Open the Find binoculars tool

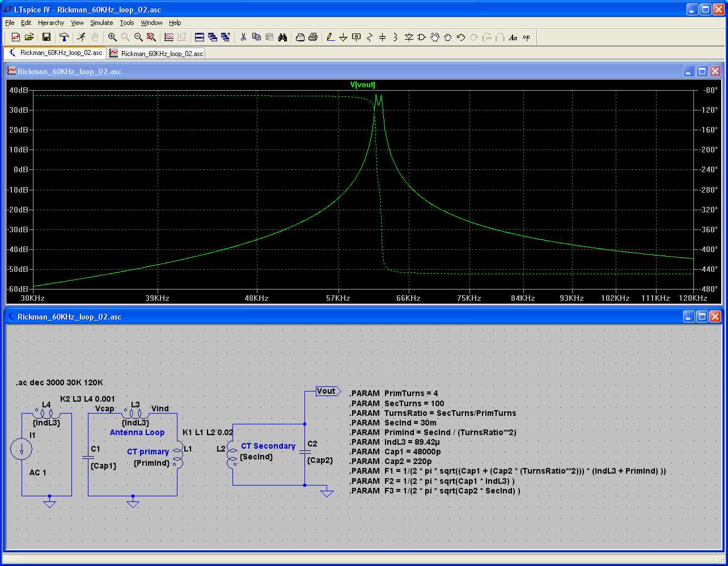[x=282, y=37]
